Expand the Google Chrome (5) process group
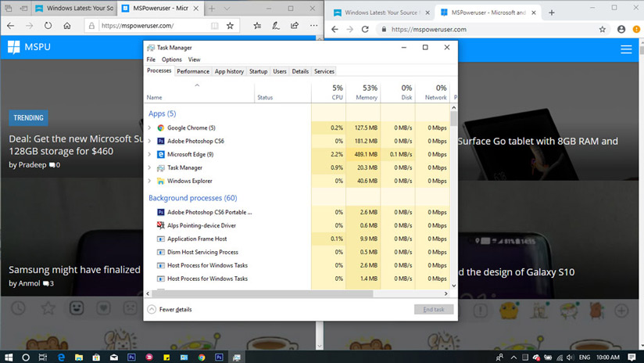 tap(149, 128)
